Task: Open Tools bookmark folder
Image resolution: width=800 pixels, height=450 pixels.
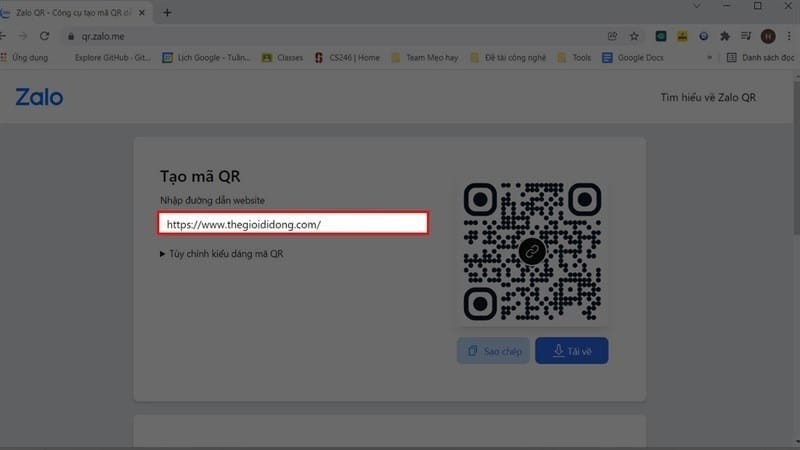Action: pyautogui.click(x=574, y=58)
